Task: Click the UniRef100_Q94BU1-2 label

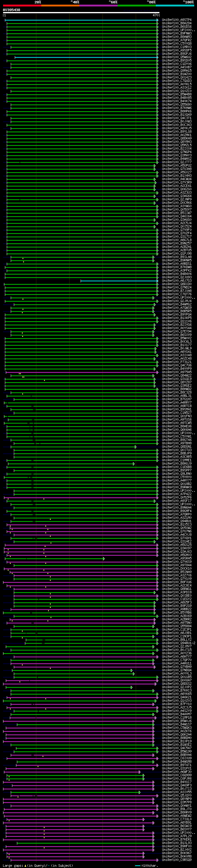Action: tap(179, 643)
